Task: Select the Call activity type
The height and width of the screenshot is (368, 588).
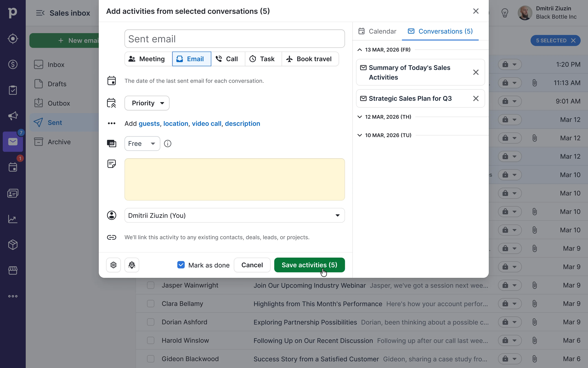Action: click(x=228, y=59)
